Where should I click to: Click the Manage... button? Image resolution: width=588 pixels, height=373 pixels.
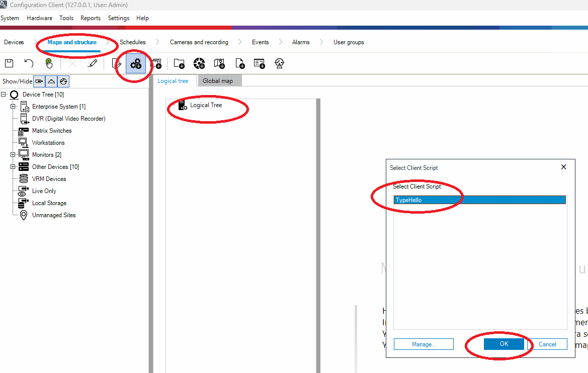[424, 344]
